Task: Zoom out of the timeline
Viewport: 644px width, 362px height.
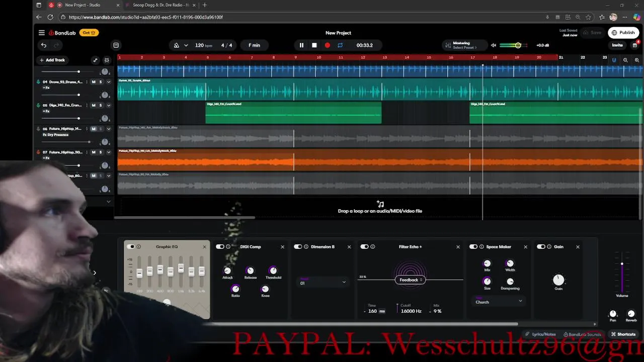Action: click(x=625, y=60)
